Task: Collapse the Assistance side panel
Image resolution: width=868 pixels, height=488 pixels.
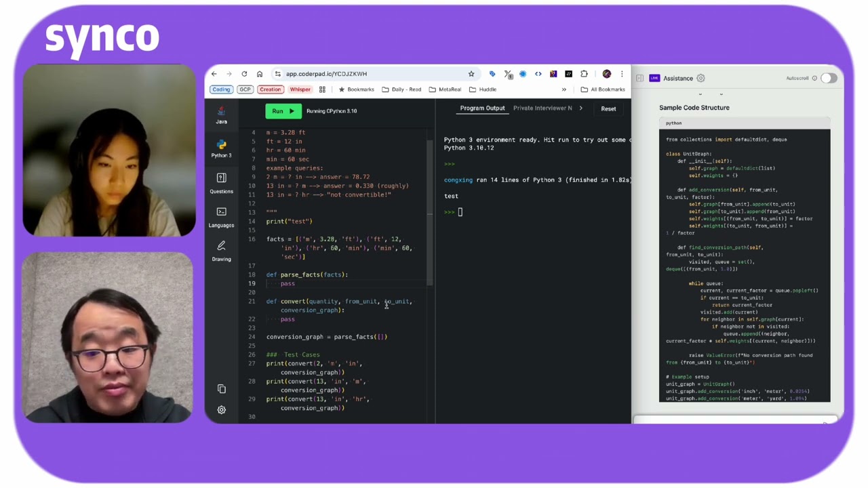Action: click(x=639, y=78)
